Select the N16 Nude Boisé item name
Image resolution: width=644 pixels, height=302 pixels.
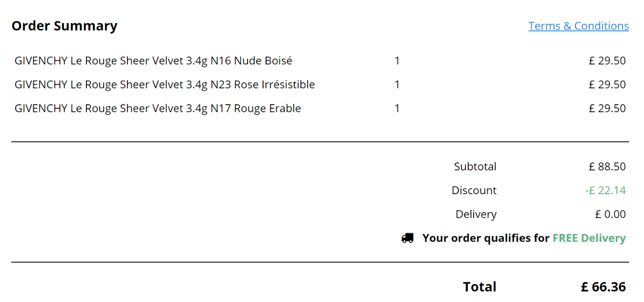coord(153,60)
